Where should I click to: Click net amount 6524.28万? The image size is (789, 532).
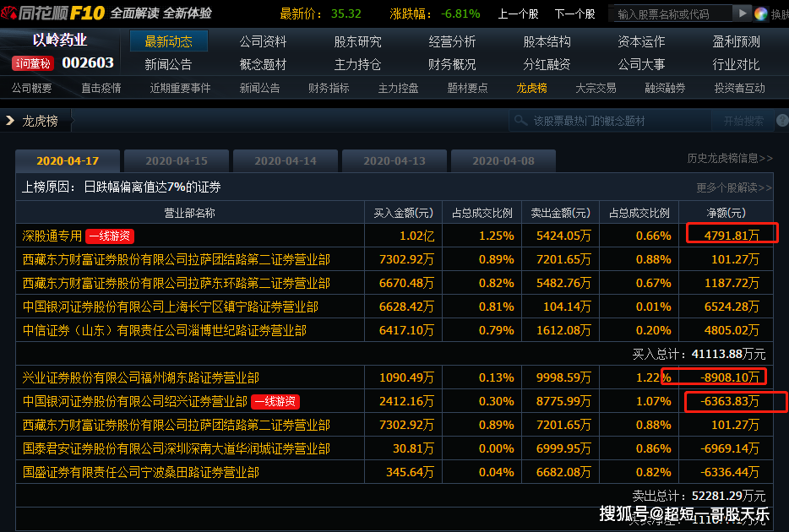click(x=732, y=307)
